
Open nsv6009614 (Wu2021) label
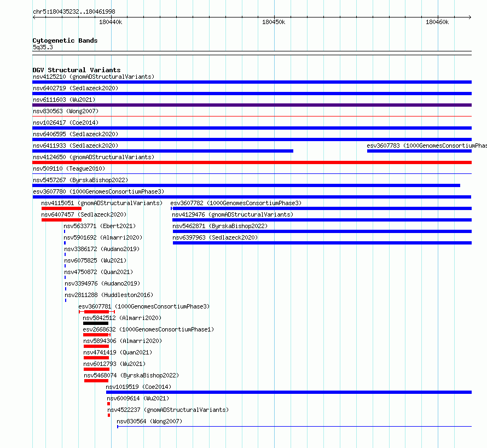138,398
